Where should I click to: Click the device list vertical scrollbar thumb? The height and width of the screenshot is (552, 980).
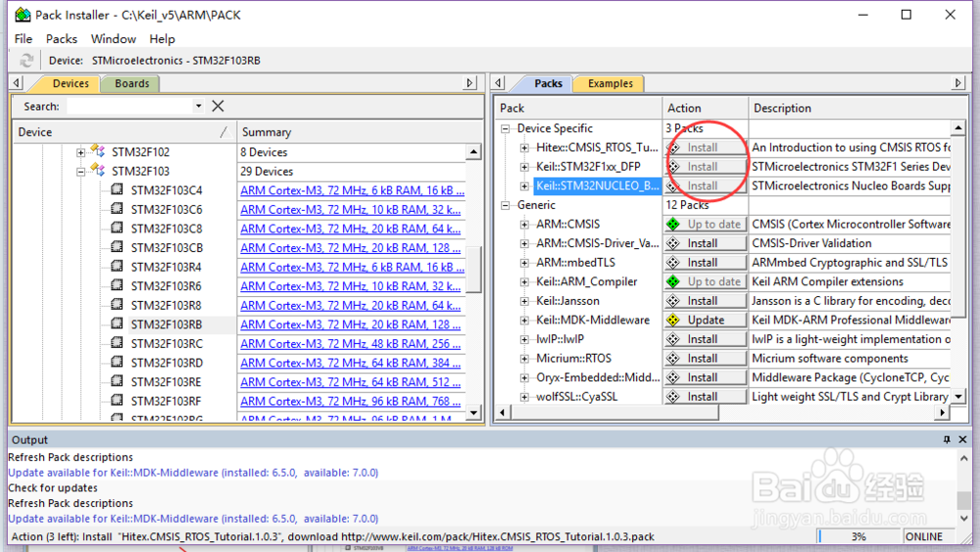tap(473, 269)
